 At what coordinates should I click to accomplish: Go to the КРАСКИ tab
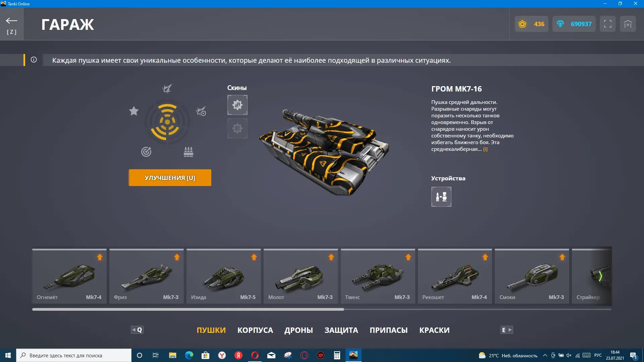click(434, 330)
